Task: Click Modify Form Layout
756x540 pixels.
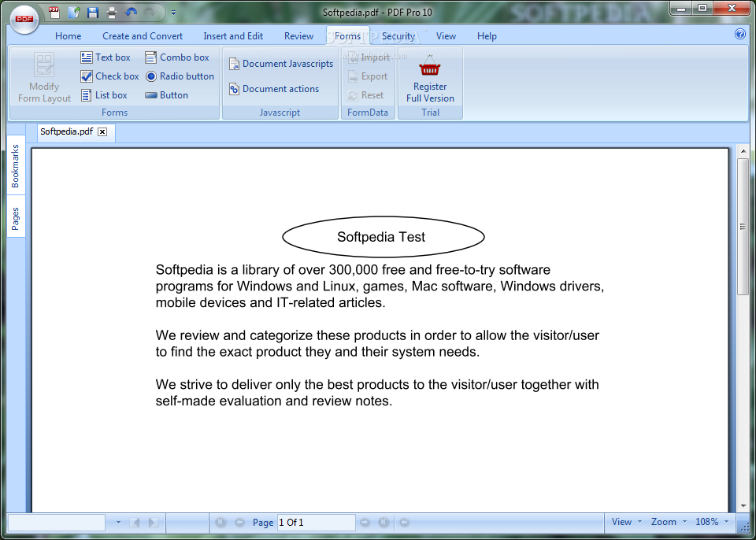Action: 44,77
